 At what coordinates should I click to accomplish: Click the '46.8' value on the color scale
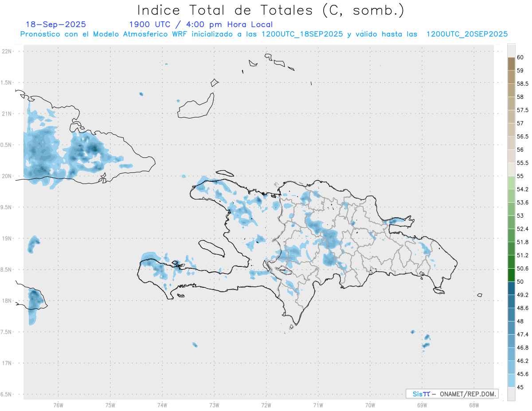point(523,348)
